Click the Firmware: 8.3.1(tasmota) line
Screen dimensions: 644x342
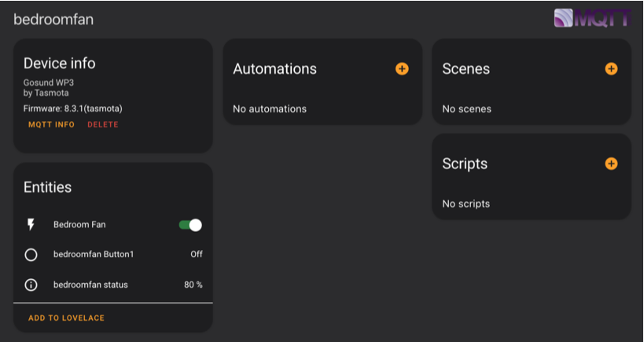click(72, 108)
